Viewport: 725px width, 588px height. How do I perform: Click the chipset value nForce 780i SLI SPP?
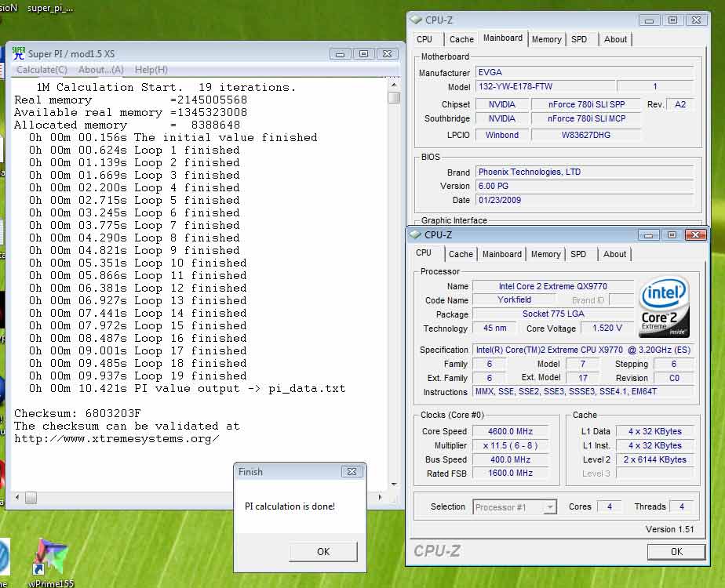(586, 104)
